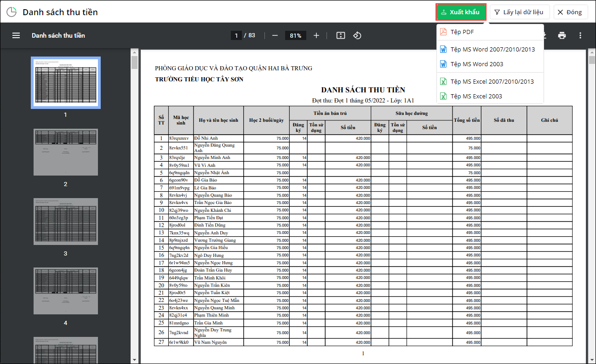This screenshot has height=364, width=596.
Task: Click the page number input field
Action: coord(236,35)
